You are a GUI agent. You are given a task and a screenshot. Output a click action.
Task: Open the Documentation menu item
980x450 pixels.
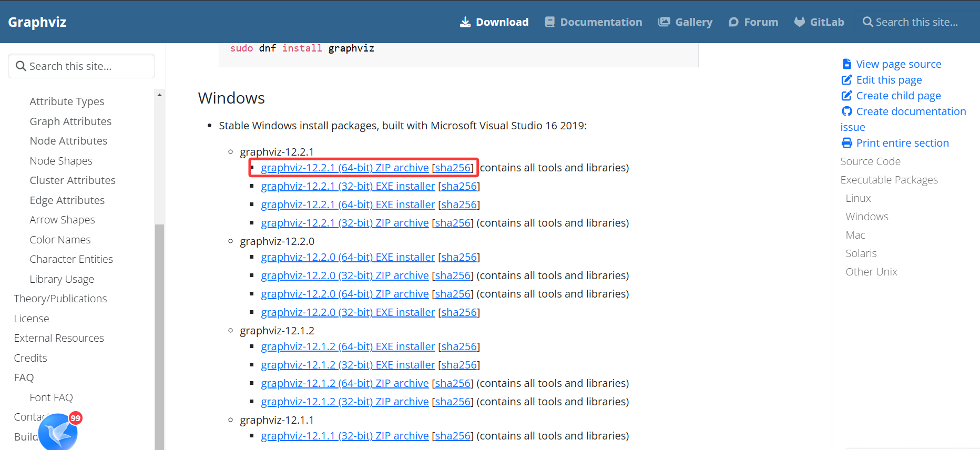(x=593, y=22)
